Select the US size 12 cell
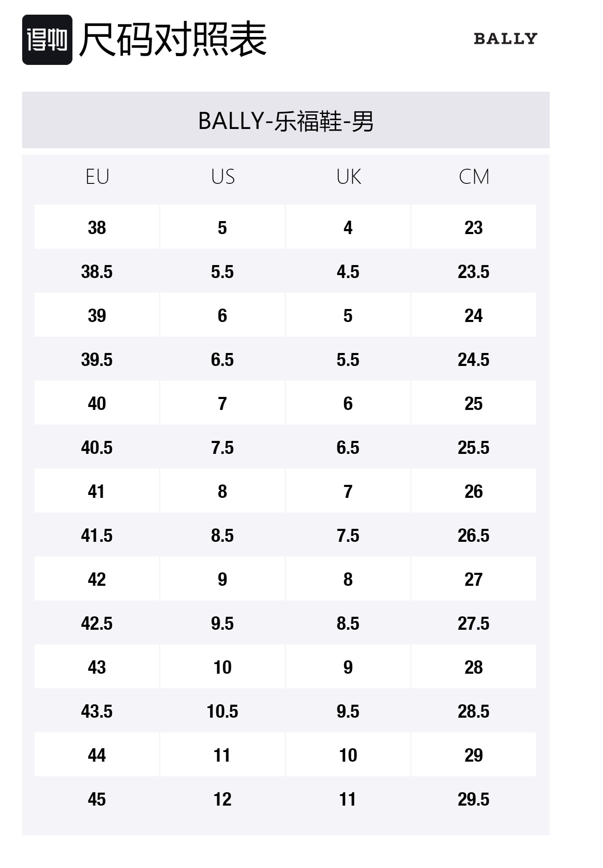603x868 pixels. [x=222, y=799]
